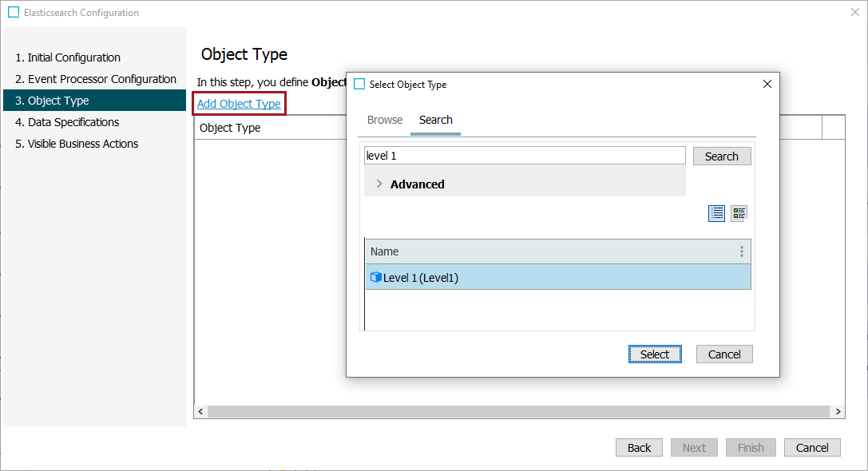
Task: Close the Select Object Type dialog
Action: [x=767, y=84]
